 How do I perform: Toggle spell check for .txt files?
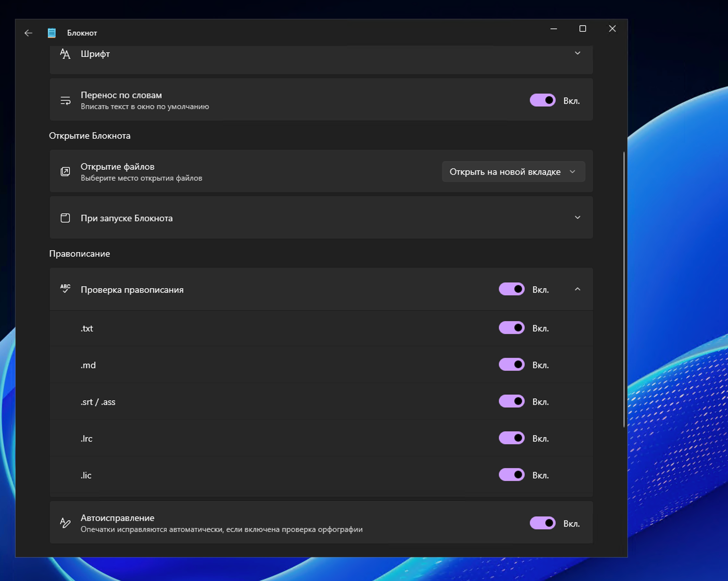512,328
